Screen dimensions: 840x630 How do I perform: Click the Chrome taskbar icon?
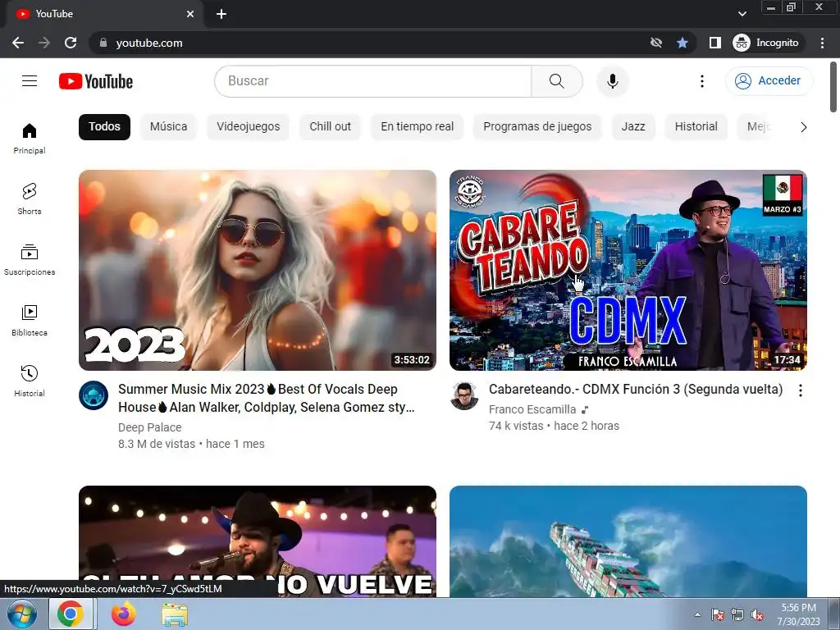click(x=71, y=614)
